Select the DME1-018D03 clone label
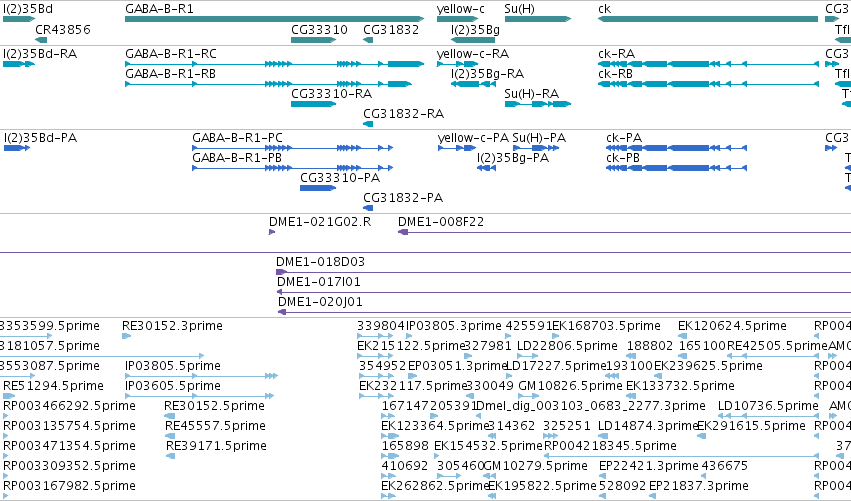The image size is (851, 501). tap(320, 262)
